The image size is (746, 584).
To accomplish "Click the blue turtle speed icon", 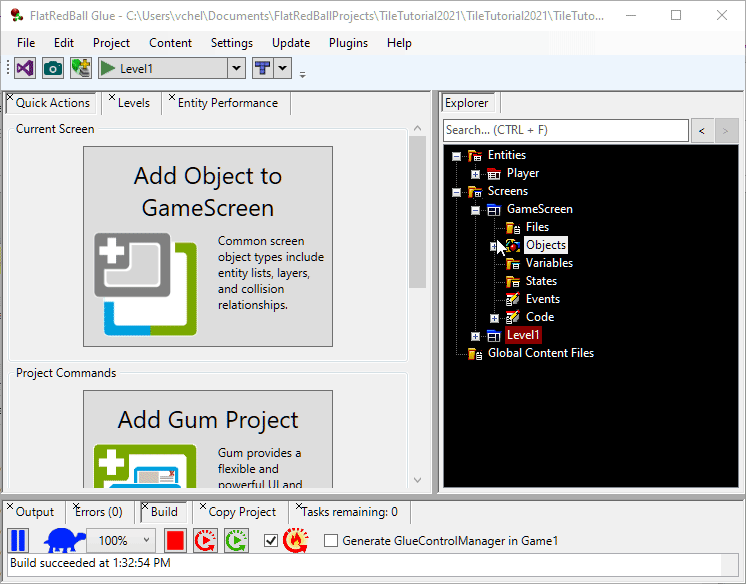I will click(63, 541).
